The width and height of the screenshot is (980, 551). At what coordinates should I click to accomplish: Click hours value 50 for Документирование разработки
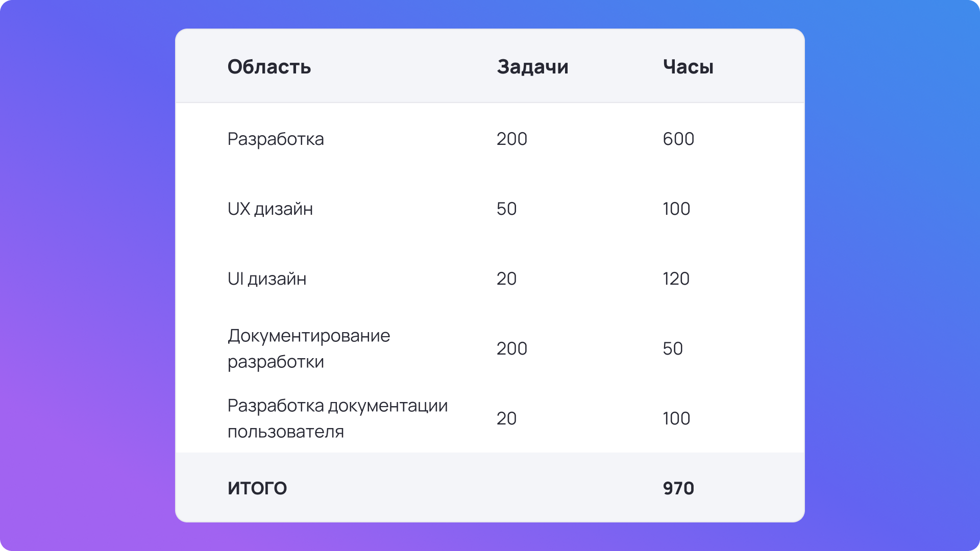tap(673, 348)
